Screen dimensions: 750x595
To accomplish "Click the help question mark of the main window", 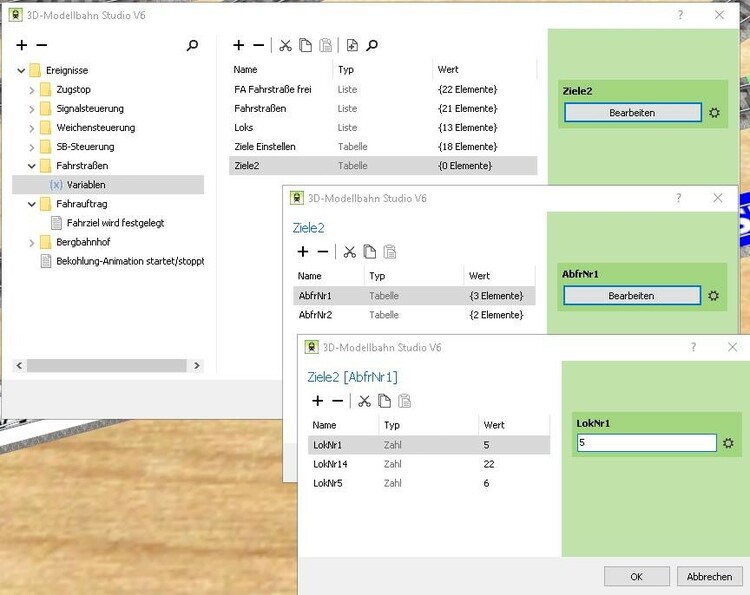I will [680, 15].
